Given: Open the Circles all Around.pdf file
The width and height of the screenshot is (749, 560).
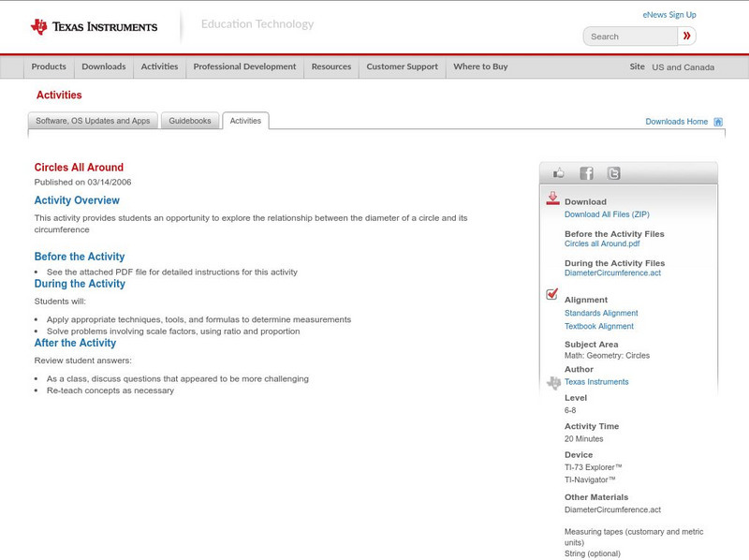Looking at the screenshot, I should click(602, 243).
